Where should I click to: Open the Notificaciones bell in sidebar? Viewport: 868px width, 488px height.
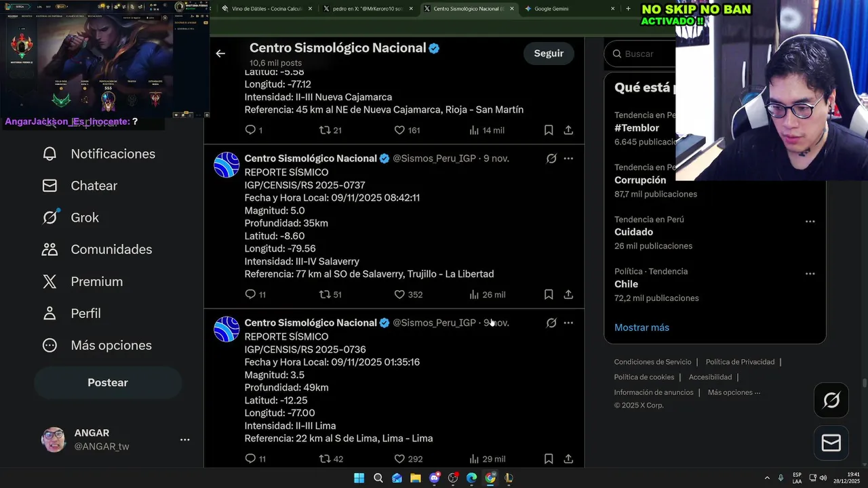99,154
